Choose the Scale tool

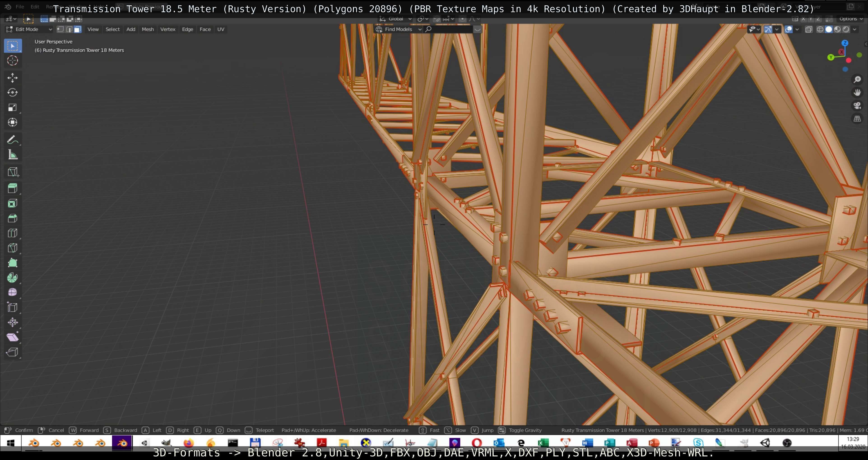pos(13,107)
